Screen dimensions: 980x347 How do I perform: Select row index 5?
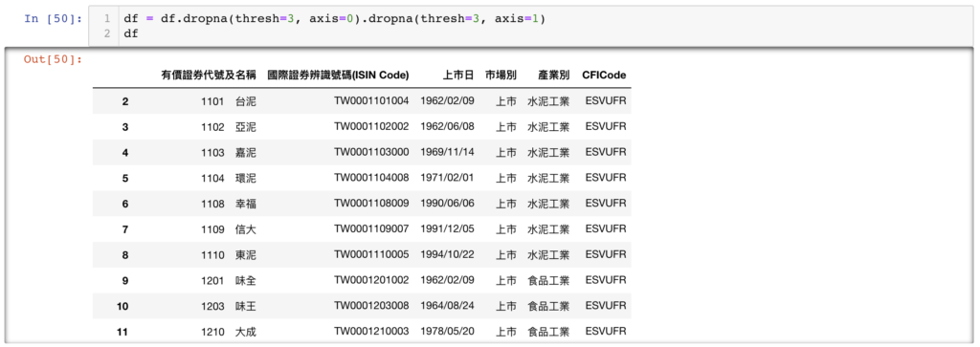[125, 178]
